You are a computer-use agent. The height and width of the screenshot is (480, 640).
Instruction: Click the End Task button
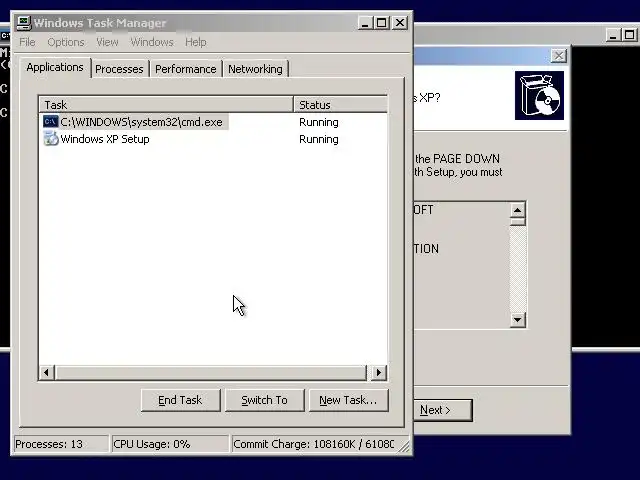pos(180,400)
